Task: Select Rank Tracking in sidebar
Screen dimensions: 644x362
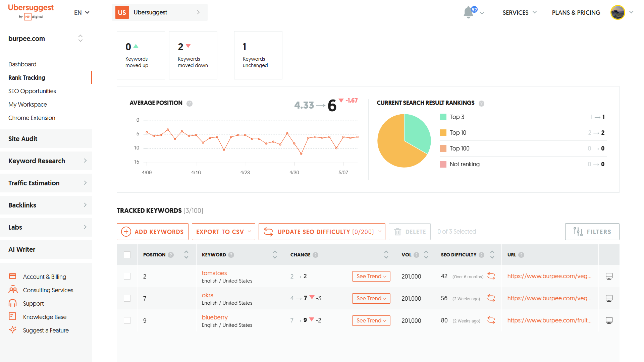Action: 27,77
